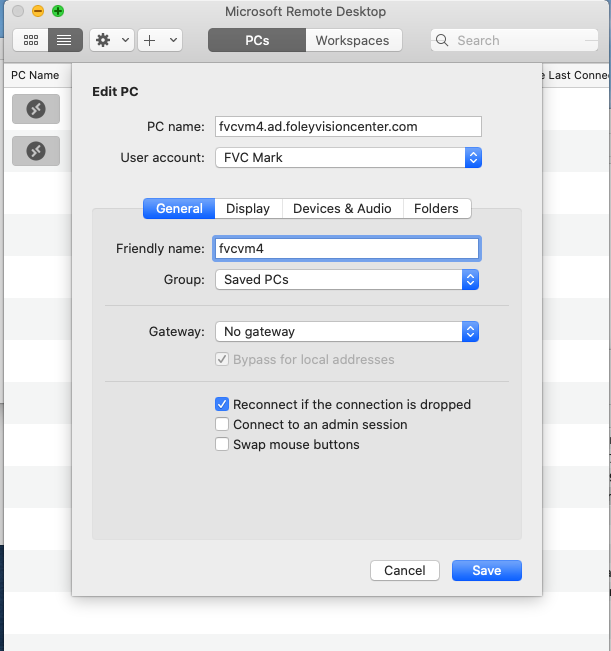
Task: Switch to the Display tab
Action: (x=248, y=208)
